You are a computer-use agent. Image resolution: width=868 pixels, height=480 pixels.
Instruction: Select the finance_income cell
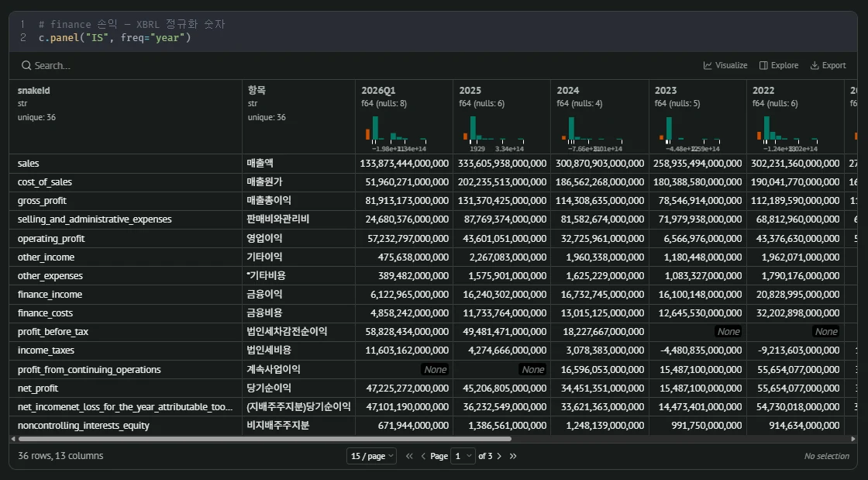(126, 295)
